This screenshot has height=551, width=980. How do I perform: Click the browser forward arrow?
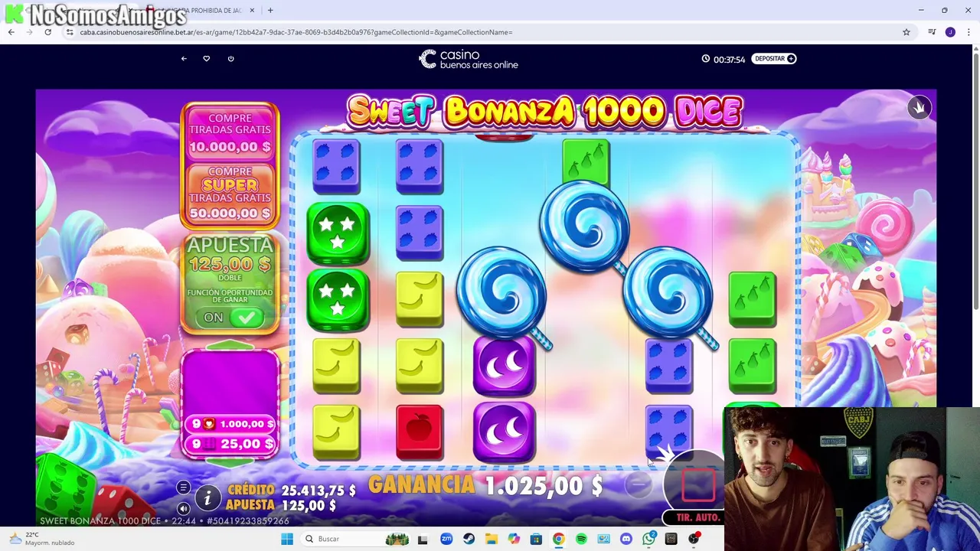pos(29,32)
